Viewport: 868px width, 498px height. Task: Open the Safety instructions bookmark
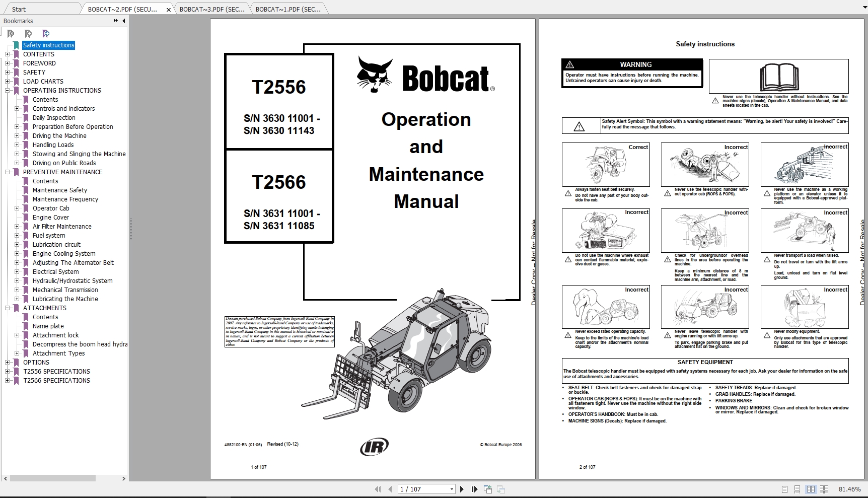click(48, 45)
